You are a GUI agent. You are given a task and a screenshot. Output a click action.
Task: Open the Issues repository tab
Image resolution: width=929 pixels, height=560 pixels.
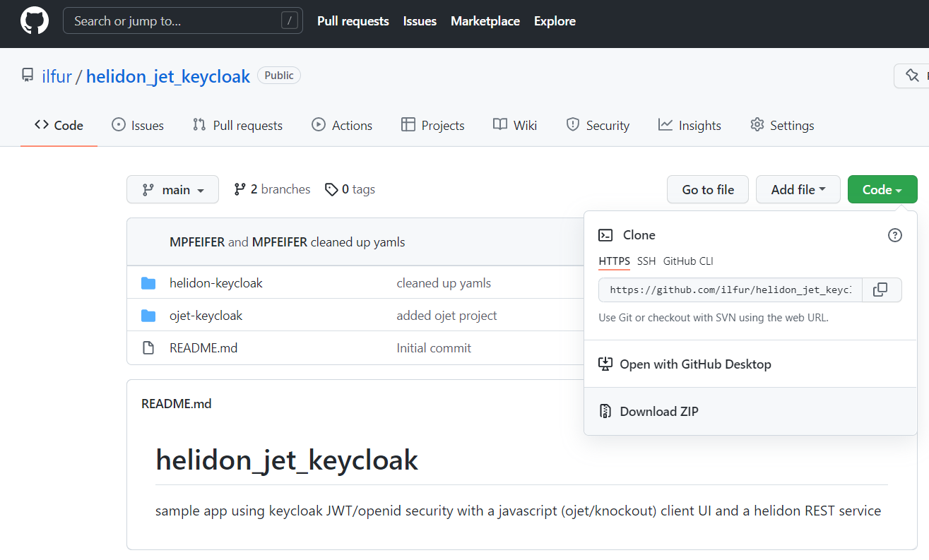138,126
